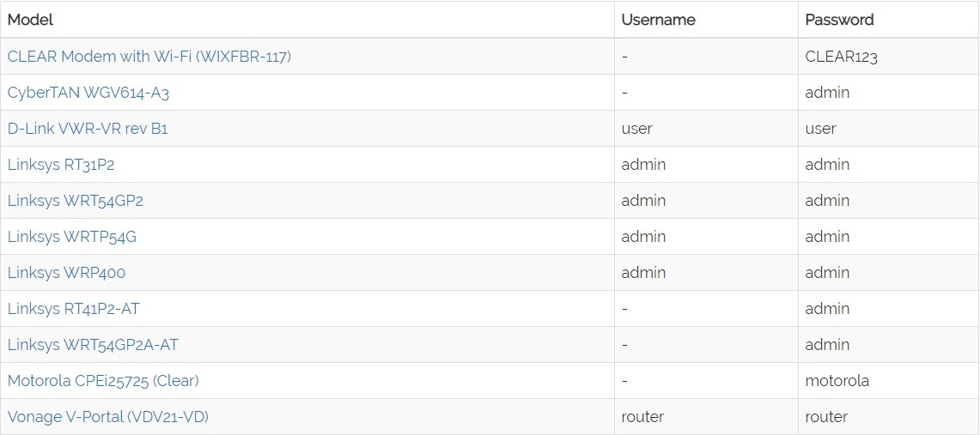
Task: Click the router username cell
Action: tap(642, 417)
